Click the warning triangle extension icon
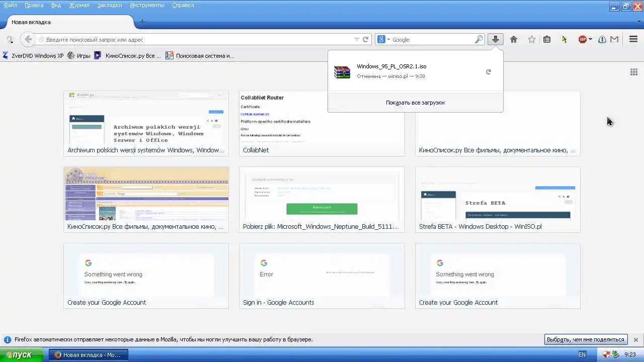Screen dimensions: 644x362 (x=602, y=39)
